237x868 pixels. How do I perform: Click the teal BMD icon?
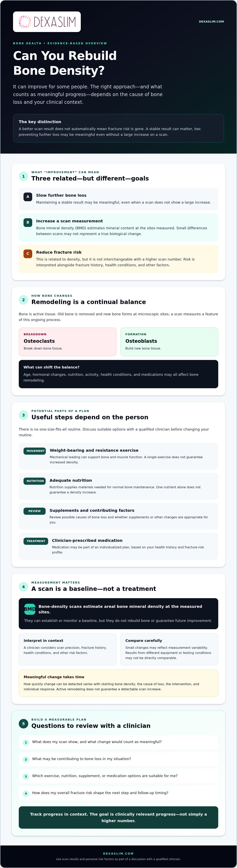tap(30, 609)
